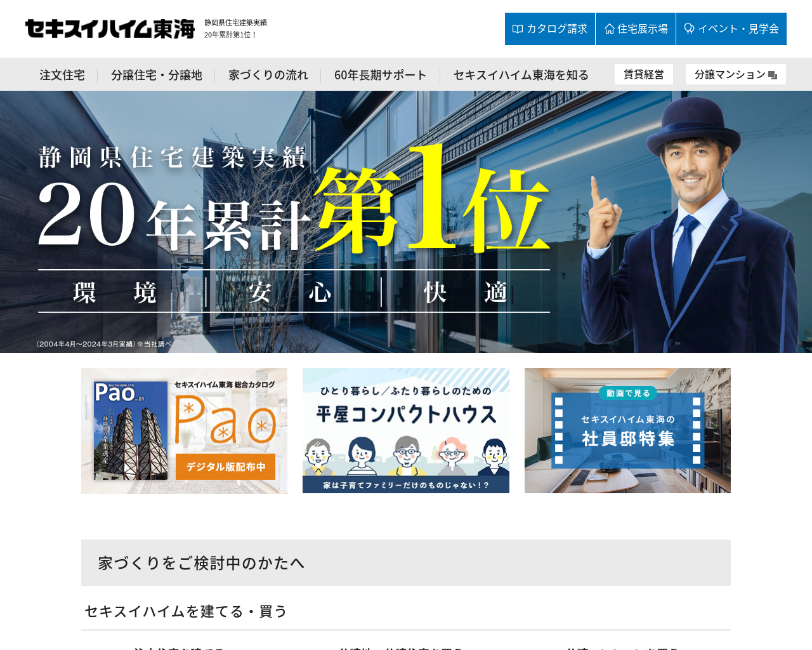Open セキスイハイム東海を知る menu
This screenshot has width=812, height=650.
coord(521,75)
